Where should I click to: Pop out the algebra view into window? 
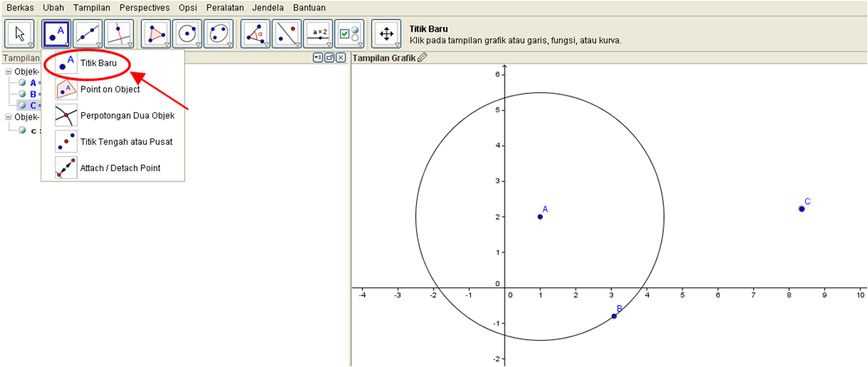329,57
